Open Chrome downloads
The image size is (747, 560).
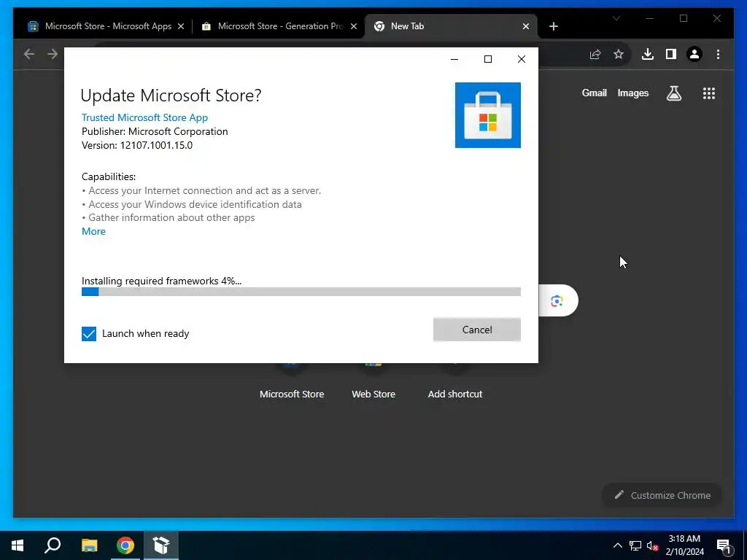point(648,54)
